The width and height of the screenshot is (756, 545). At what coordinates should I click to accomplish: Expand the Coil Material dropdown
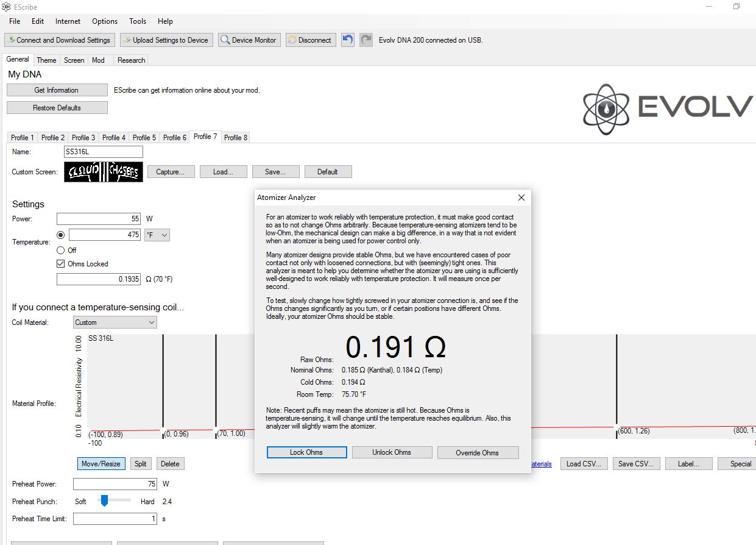click(x=115, y=322)
